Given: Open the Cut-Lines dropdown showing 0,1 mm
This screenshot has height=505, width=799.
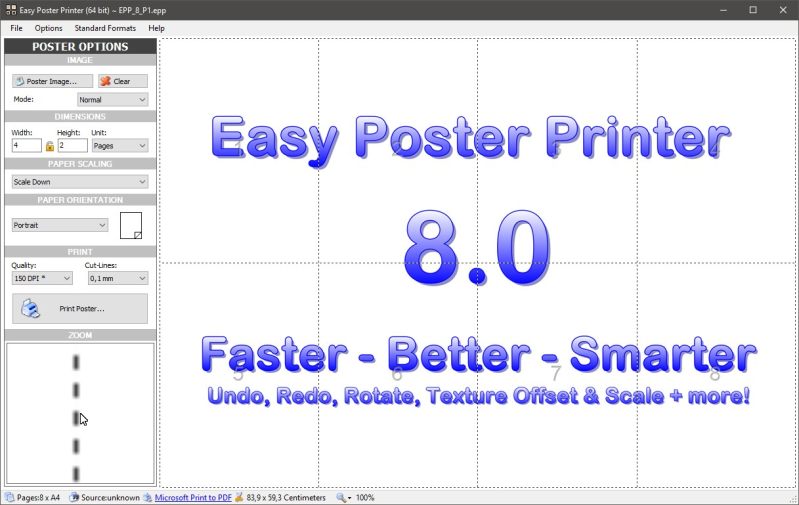Looking at the screenshot, I should [118, 278].
